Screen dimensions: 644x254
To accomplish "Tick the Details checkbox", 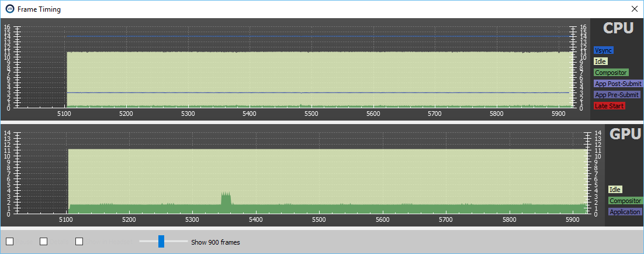I will [x=43, y=242].
